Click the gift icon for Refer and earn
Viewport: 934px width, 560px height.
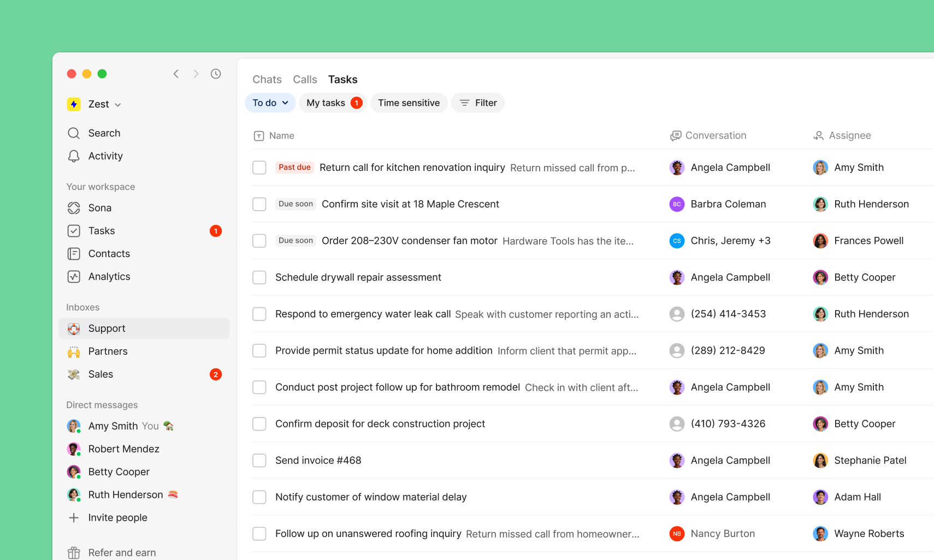(74, 553)
